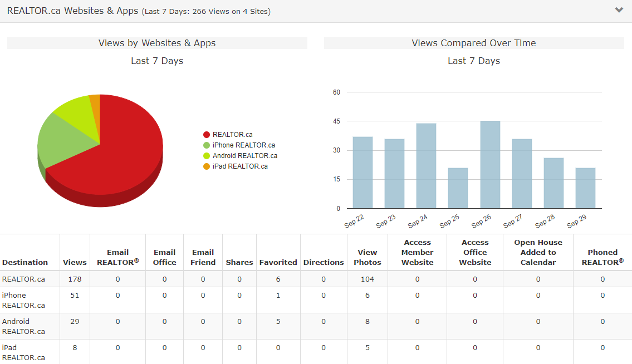Click 'Open House Added to Calendar' header

click(538, 252)
